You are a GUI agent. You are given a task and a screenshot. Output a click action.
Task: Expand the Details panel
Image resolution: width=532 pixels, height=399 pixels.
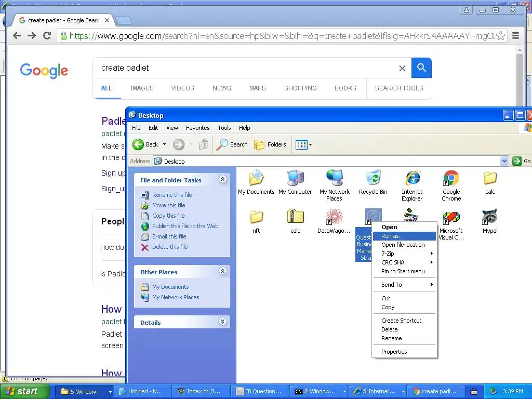point(222,321)
